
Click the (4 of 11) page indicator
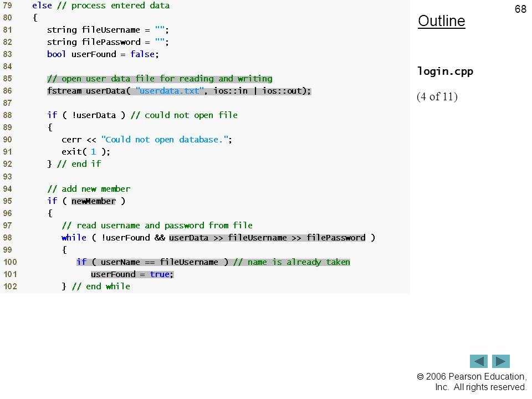click(437, 96)
